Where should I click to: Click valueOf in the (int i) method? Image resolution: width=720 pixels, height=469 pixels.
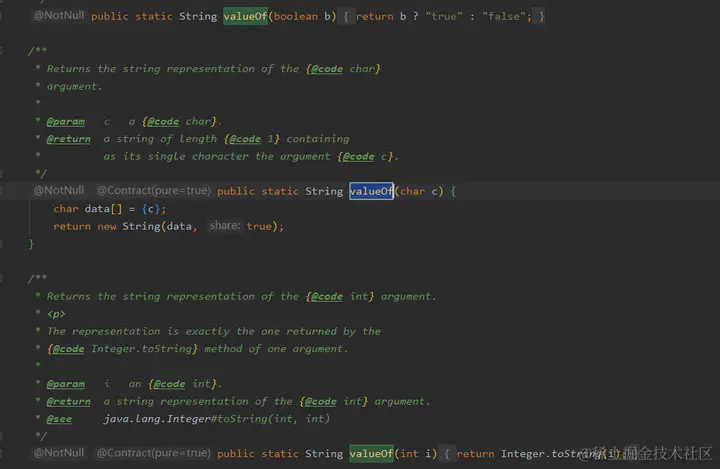(371, 454)
